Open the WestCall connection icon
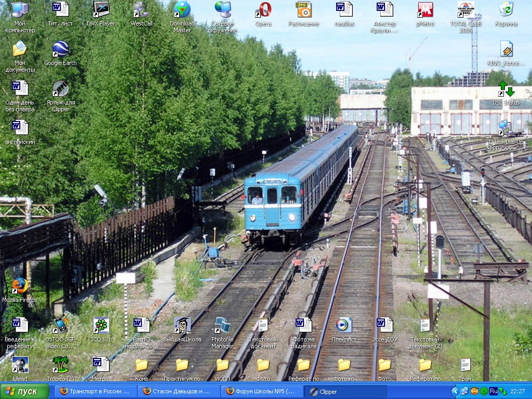This screenshot has width=532, height=399. point(141,10)
